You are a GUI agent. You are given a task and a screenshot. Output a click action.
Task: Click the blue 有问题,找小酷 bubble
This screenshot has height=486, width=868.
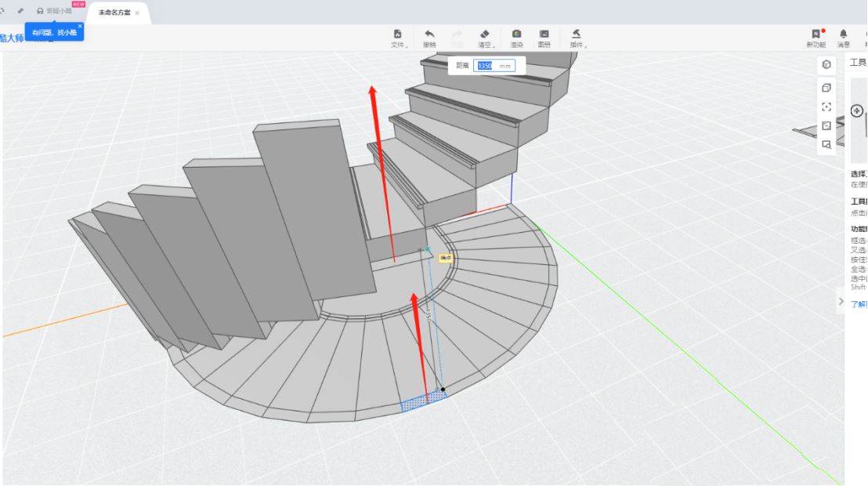point(54,33)
